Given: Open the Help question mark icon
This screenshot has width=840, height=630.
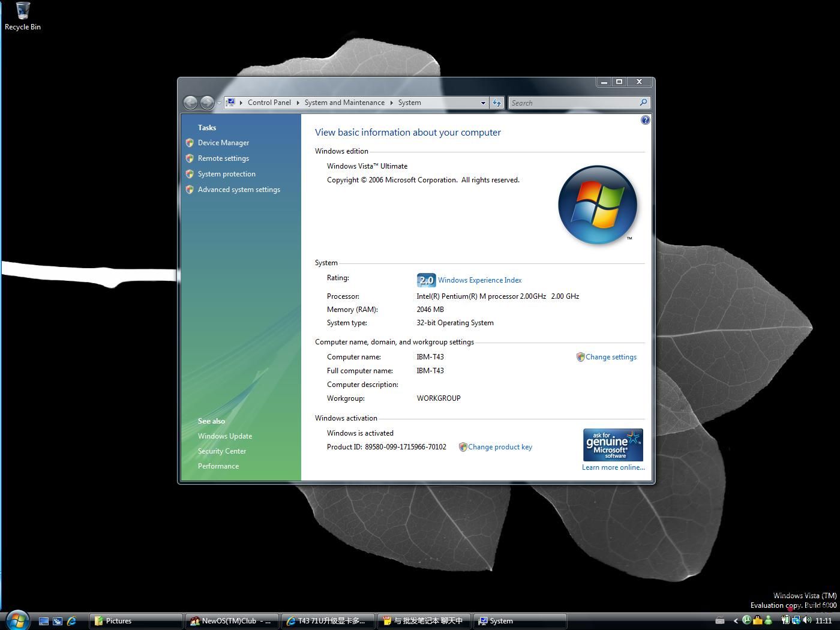Looking at the screenshot, I should (645, 120).
